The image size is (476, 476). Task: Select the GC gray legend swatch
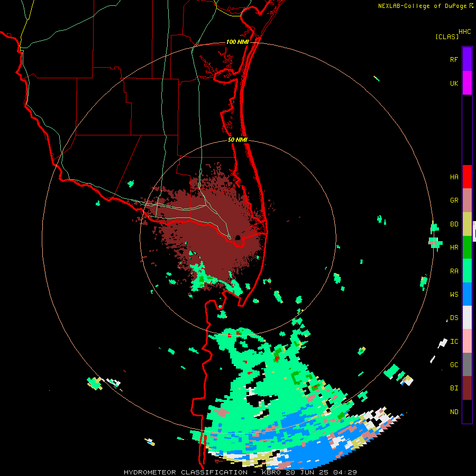(467, 364)
